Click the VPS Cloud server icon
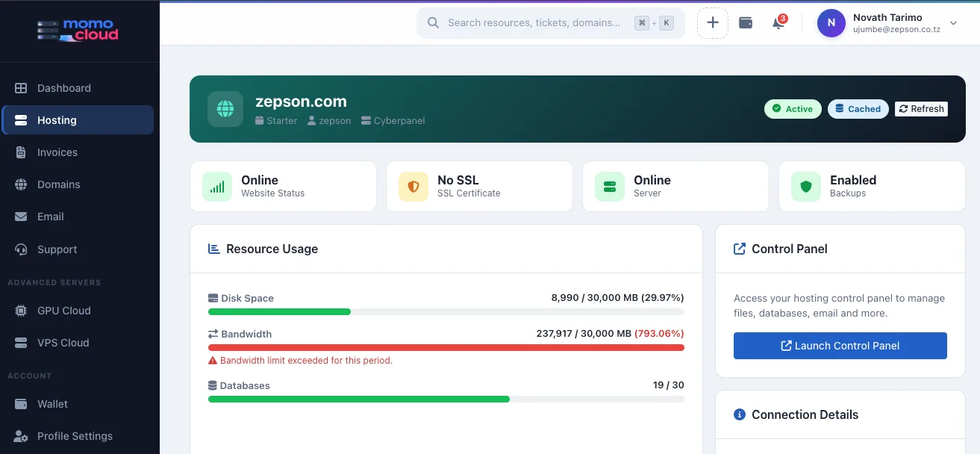Screen dimensions: 980x454 (21, 343)
